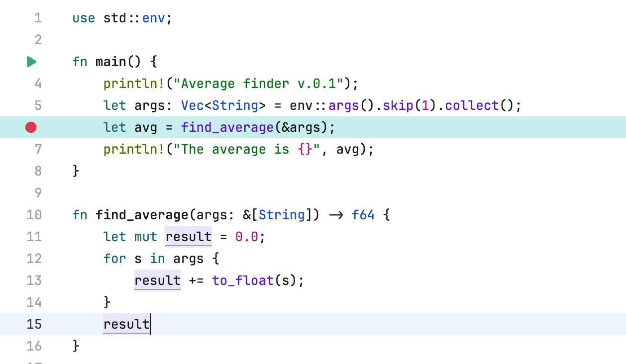The height and width of the screenshot is (364, 626).
Task: Click the gutter next to line 13 to add breakpoint
Action: (31, 280)
